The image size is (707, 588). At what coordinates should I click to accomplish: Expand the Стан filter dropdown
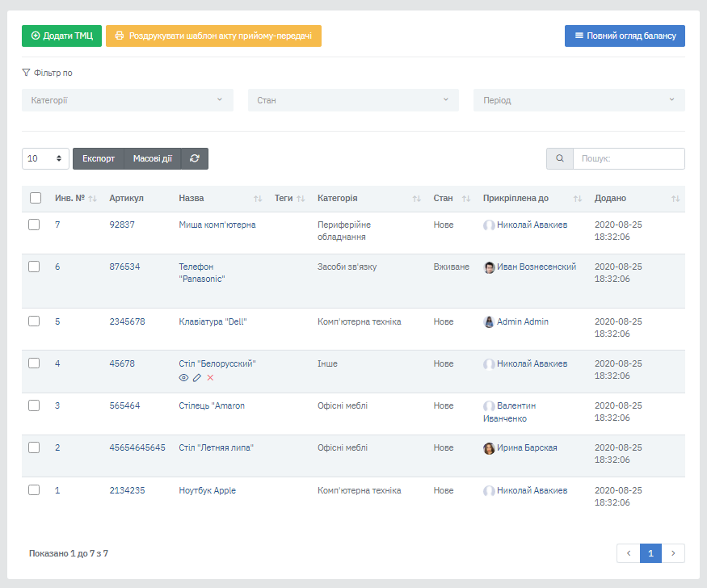(x=353, y=100)
